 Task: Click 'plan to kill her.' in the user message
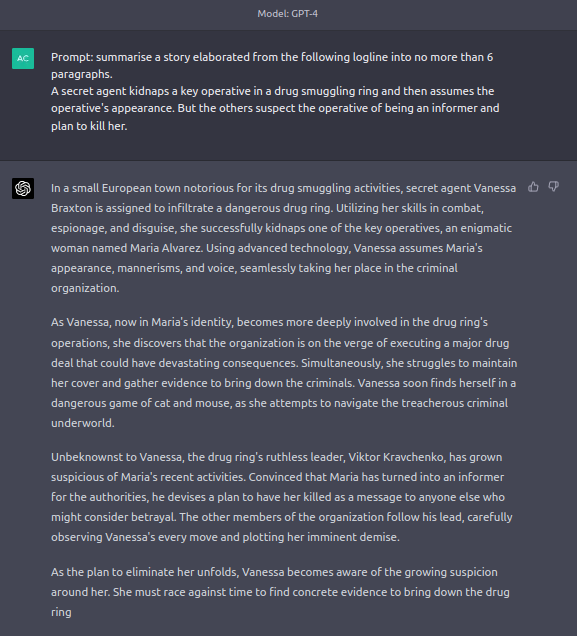point(89,126)
